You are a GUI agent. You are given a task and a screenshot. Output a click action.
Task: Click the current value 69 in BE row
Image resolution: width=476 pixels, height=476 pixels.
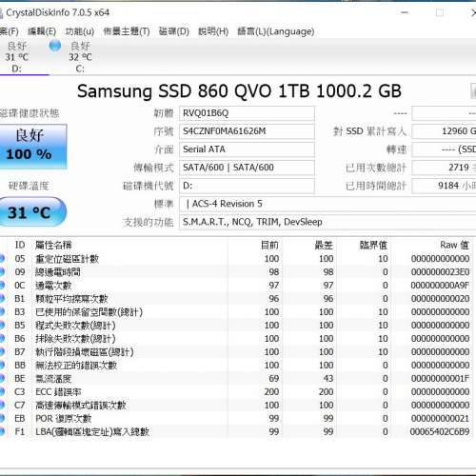[x=274, y=379]
